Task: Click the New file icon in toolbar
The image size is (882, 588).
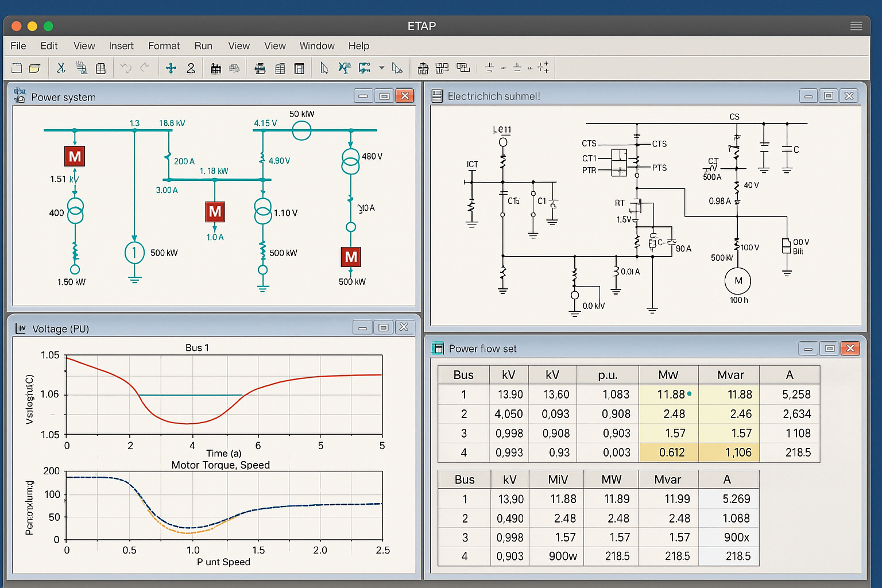Action: [17, 68]
